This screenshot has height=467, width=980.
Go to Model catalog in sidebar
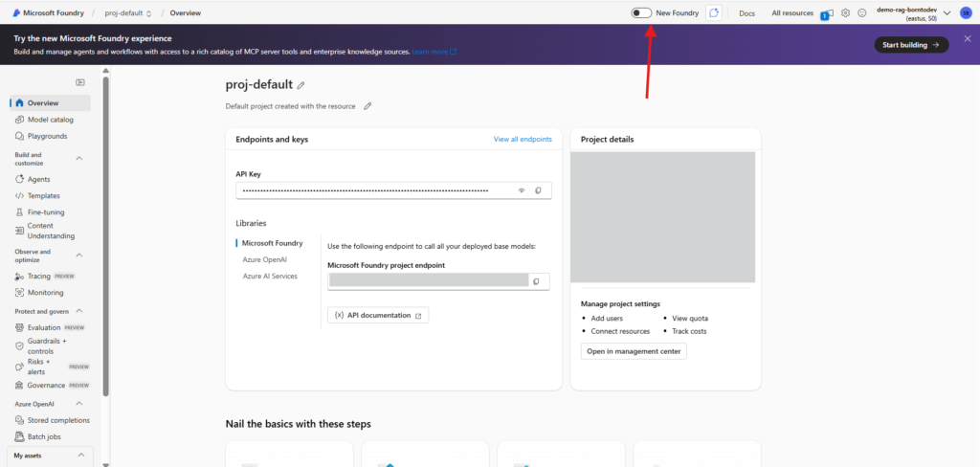tap(50, 120)
